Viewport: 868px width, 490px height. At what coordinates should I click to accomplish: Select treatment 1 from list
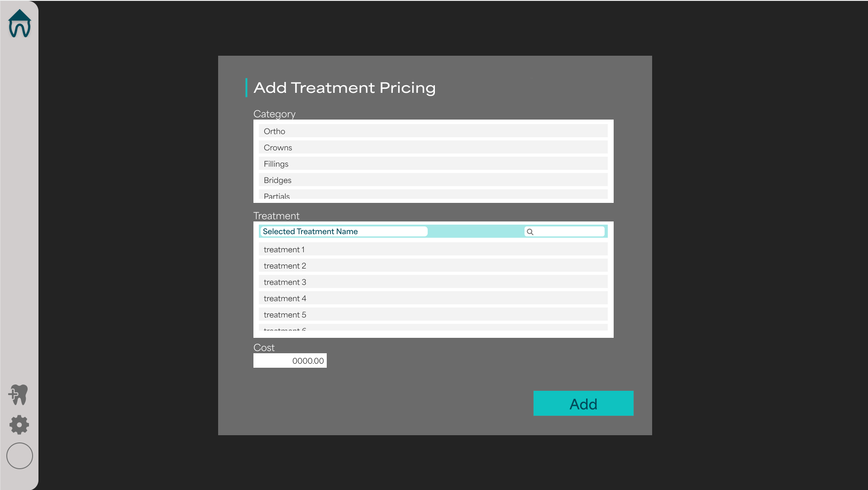click(433, 250)
